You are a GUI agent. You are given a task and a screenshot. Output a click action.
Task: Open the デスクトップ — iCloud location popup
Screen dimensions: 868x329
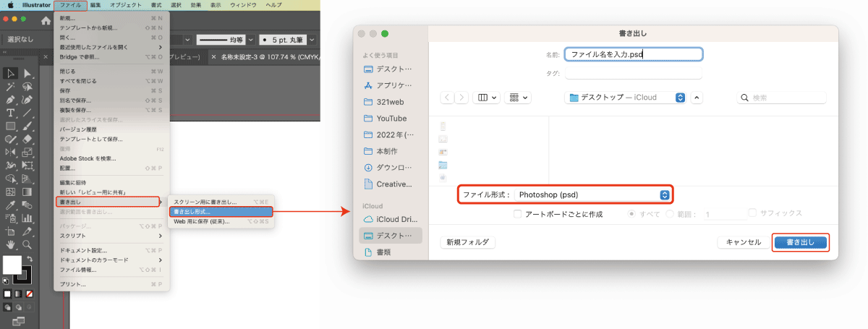pyautogui.click(x=626, y=97)
